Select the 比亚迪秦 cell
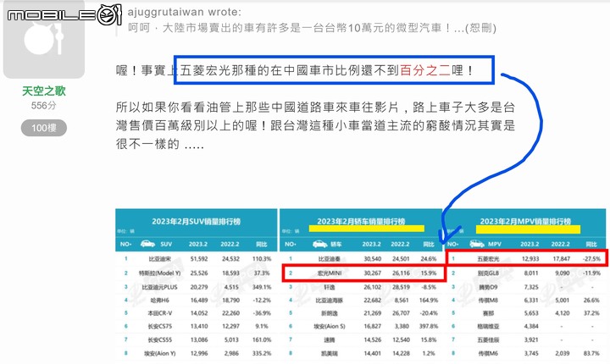This screenshot has width=610, height=364. tap(329, 259)
